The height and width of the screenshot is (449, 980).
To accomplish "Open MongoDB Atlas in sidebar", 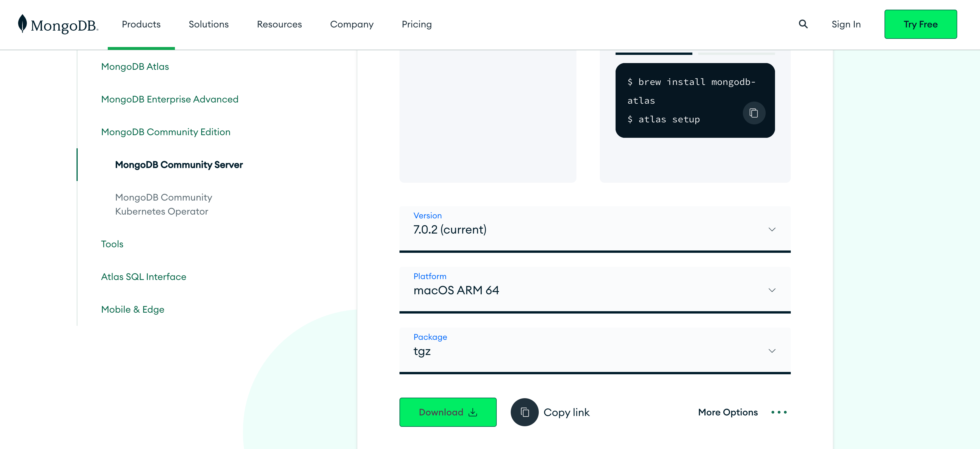I will pyautogui.click(x=135, y=67).
